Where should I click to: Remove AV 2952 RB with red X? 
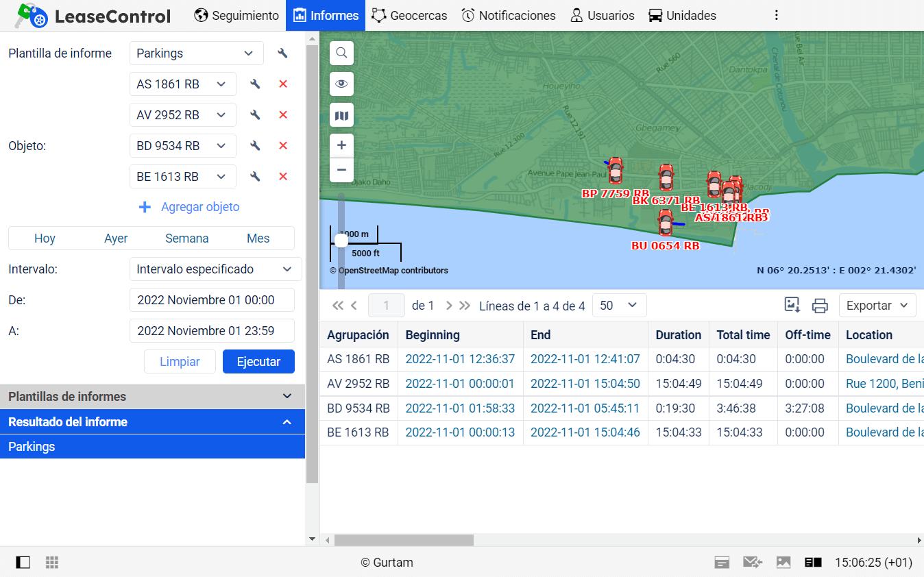click(282, 115)
